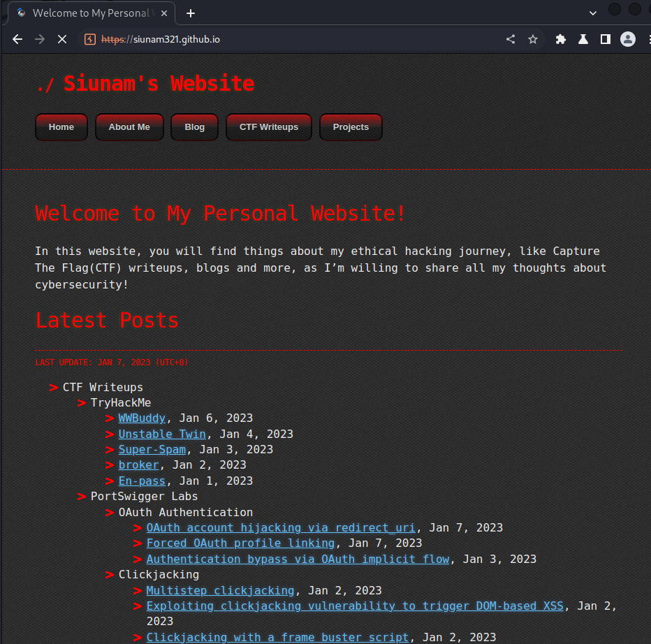Viewport: 651px width, 644px height.
Task: Close the Welcome to My Personal tab
Action: [x=164, y=13]
